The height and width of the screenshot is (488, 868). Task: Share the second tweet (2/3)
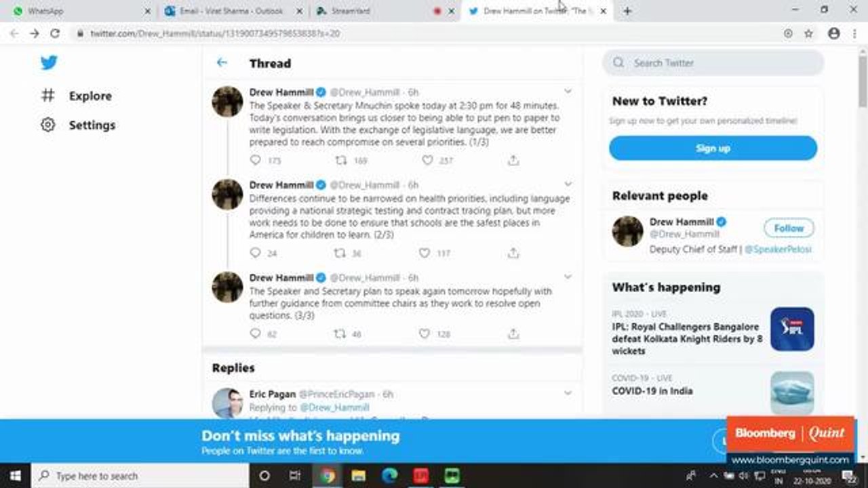(513, 253)
